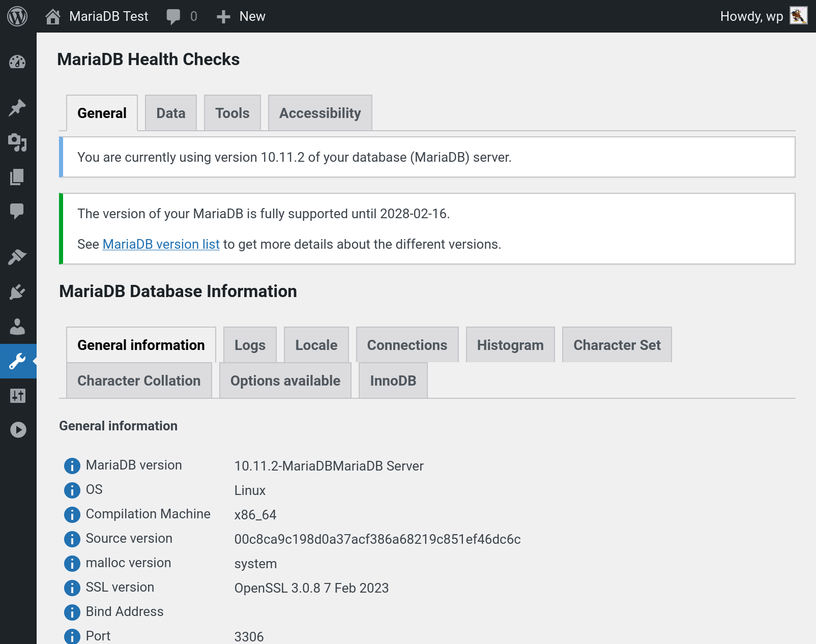Open Plugins via the plug icon
This screenshot has height=644, width=816.
coord(17,292)
